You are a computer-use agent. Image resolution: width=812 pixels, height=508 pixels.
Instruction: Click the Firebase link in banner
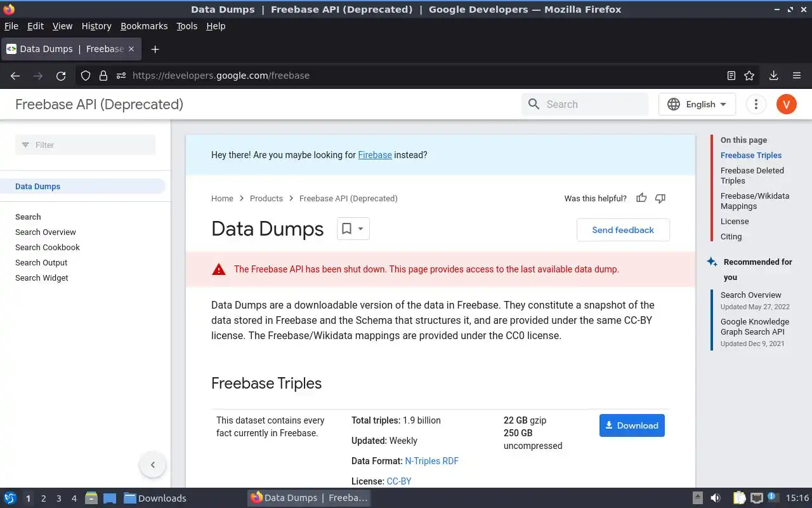pyautogui.click(x=375, y=155)
